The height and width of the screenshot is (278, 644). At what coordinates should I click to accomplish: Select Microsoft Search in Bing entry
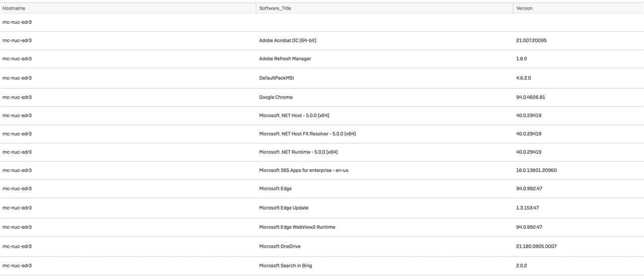[x=285, y=265]
